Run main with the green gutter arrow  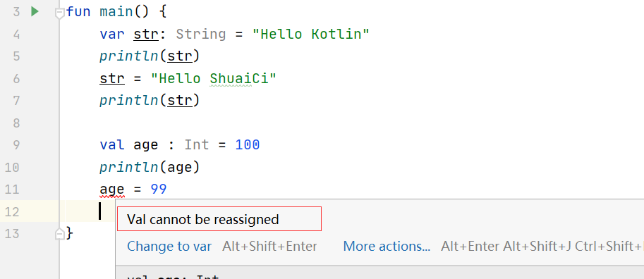point(35,11)
